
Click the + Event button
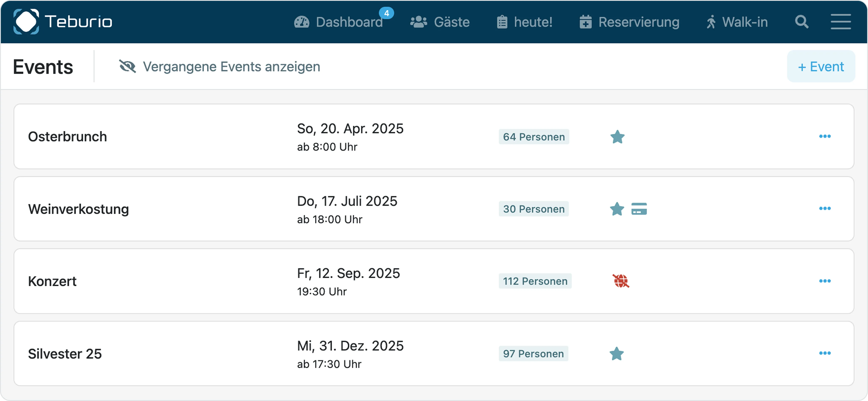click(821, 66)
